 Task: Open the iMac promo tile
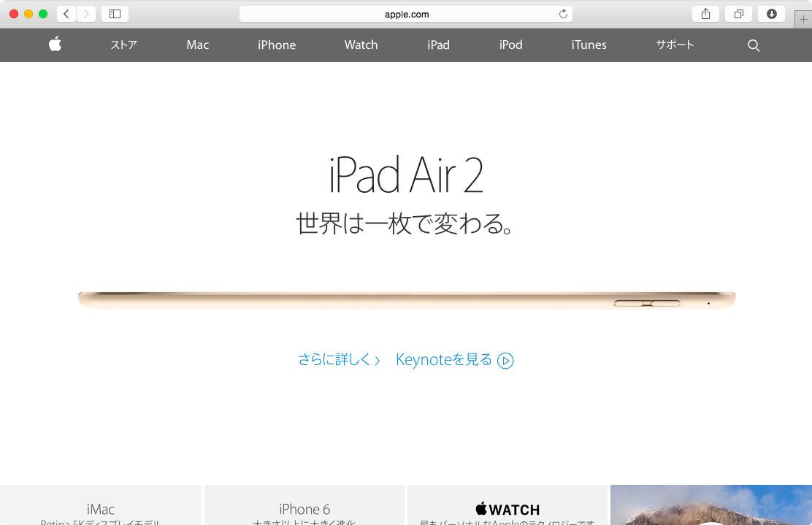[101, 505]
